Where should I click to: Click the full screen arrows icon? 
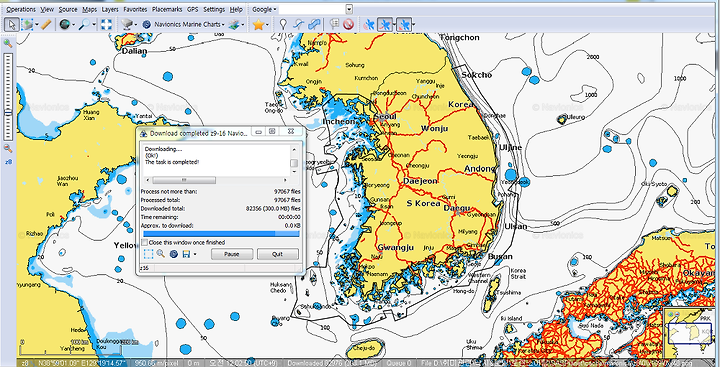tap(106, 24)
